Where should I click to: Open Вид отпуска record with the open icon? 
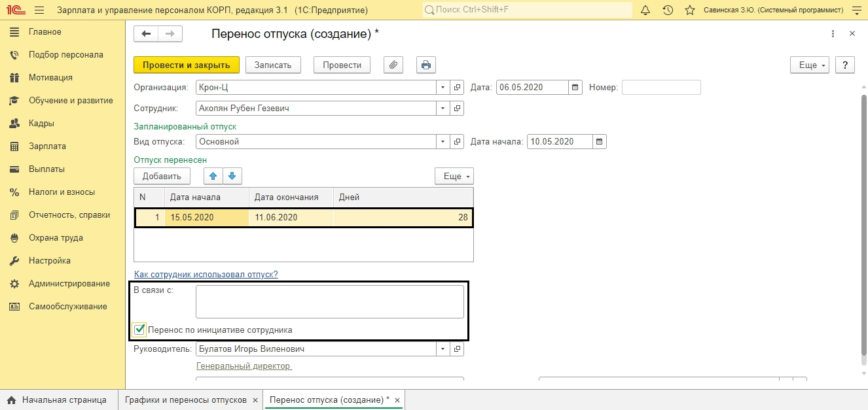tap(458, 141)
